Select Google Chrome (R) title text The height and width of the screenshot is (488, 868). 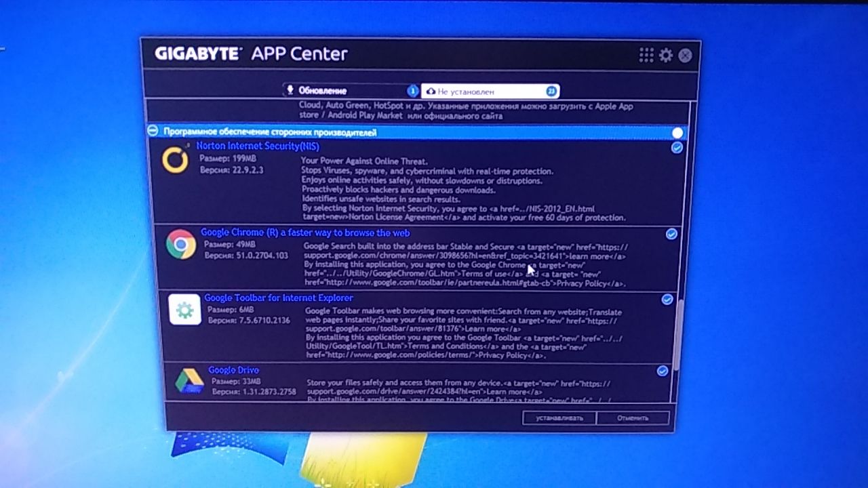305,232
